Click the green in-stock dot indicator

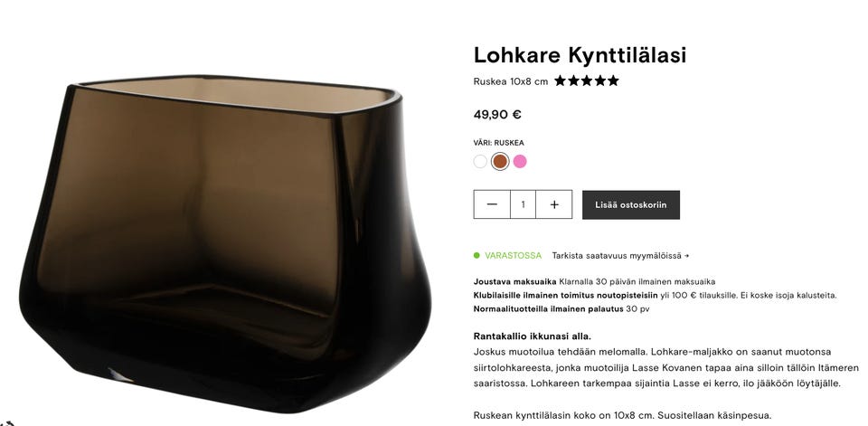coord(476,256)
